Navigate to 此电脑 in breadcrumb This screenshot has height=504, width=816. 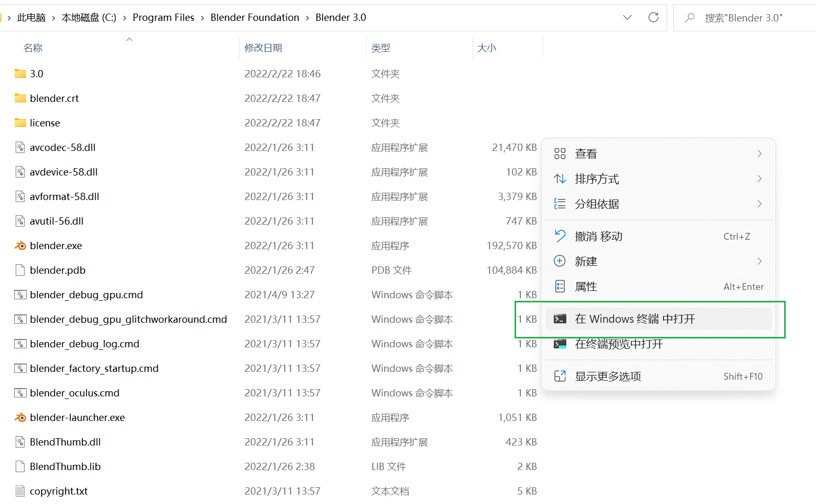(x=31, y=18)
